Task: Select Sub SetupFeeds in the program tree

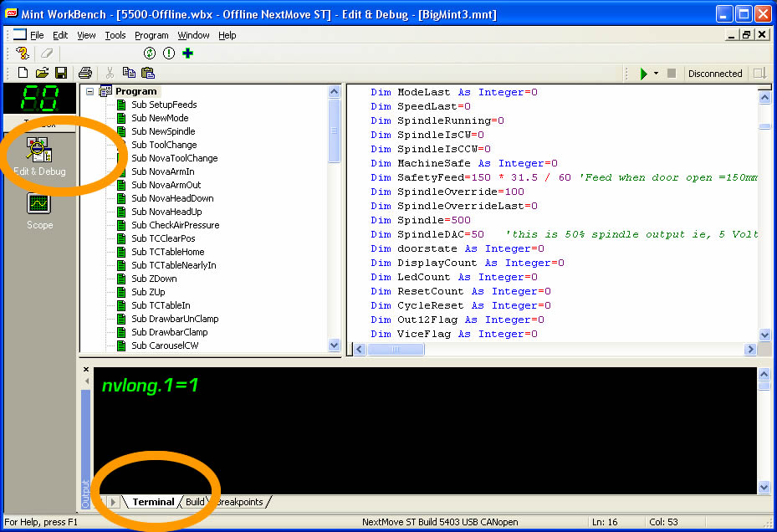Action: (x=164, y=105)
